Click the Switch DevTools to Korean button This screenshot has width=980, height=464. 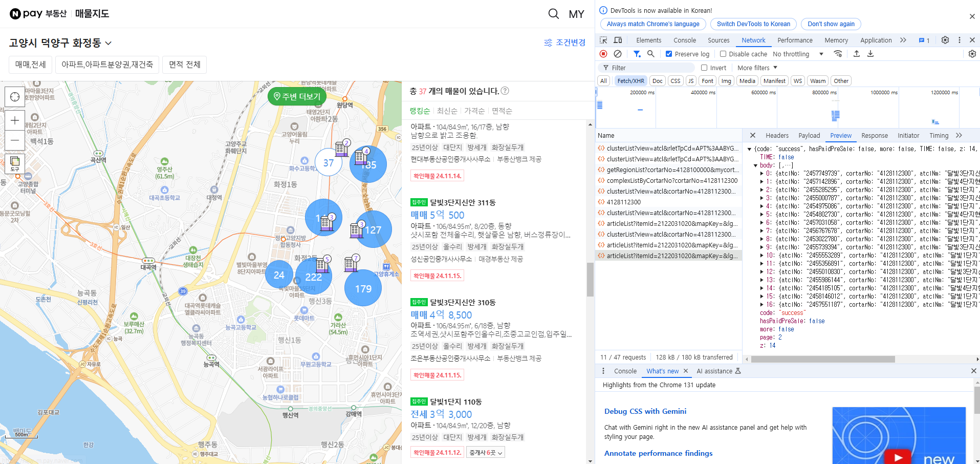click(753, 24)
